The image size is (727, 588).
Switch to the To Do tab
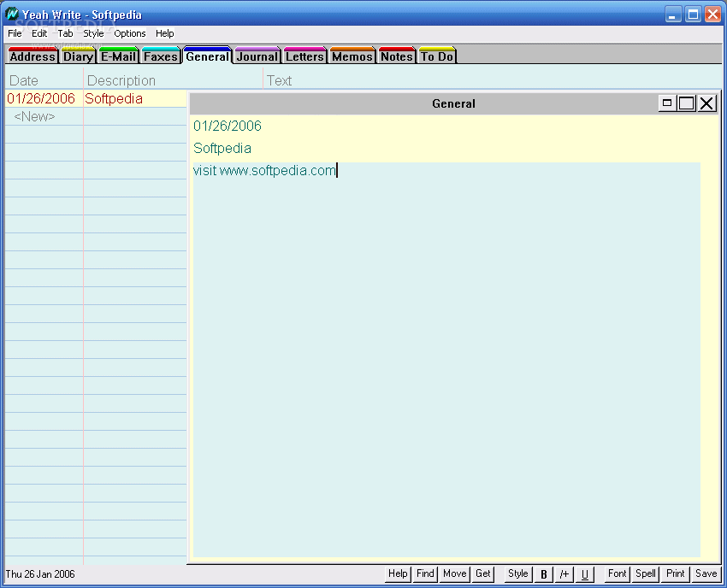tap(437, 56)
